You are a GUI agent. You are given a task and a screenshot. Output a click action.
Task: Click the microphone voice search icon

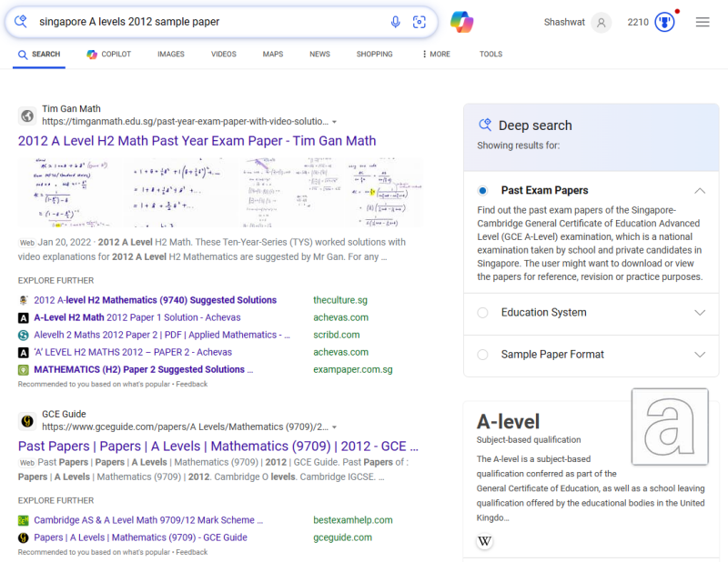tap(395, 22)
